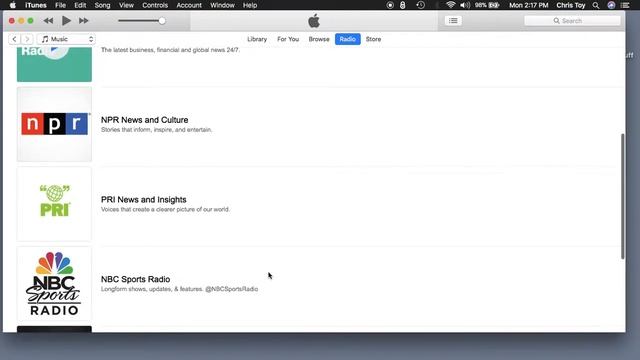Click the battery status indicator
The height and width of the screenshot is (360, 640).
tap(487, 5)
